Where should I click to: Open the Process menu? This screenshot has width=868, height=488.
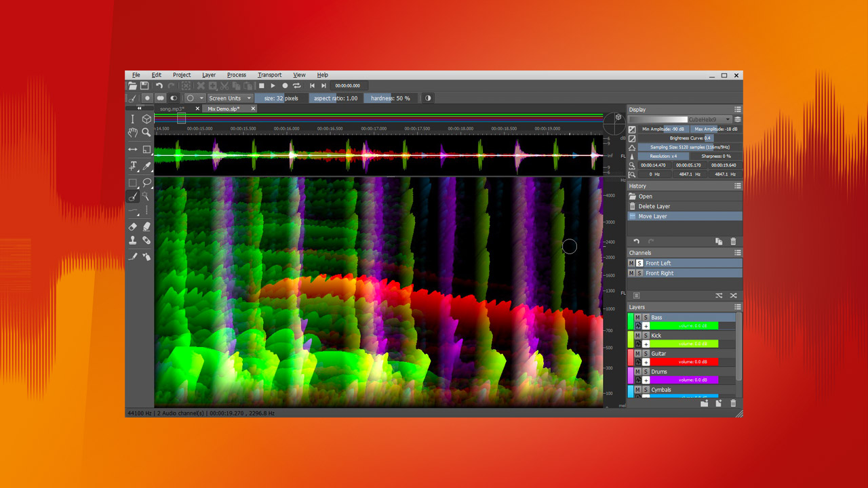[x=237, y=75]
